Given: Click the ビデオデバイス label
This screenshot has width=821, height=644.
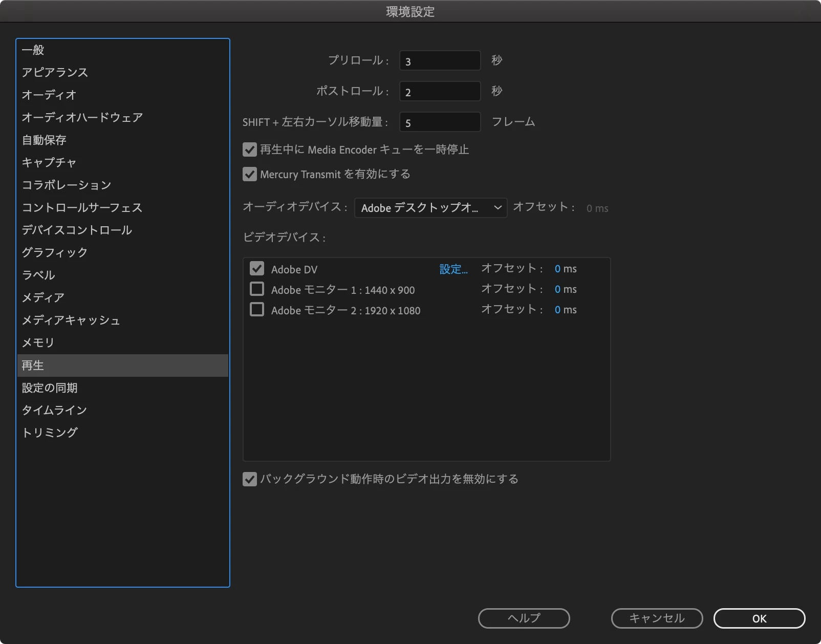Looking at the screenshot, I should point(284,238).
